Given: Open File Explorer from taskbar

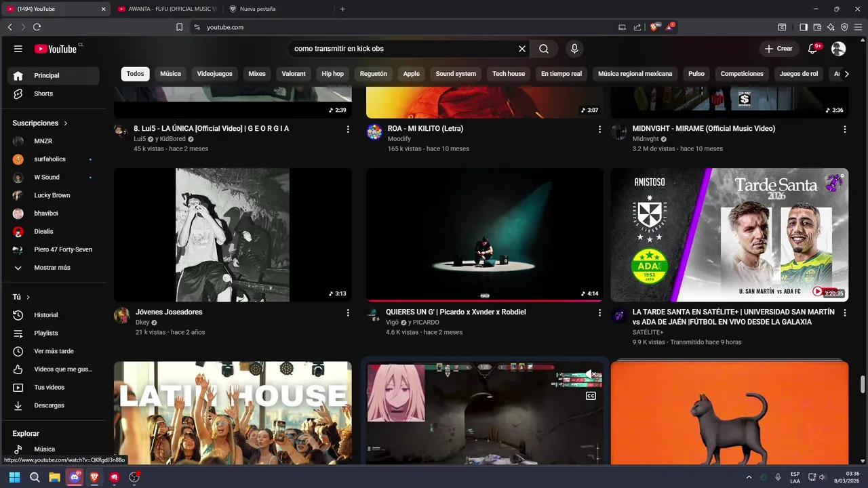Looking at the screenshot, I should coord(54,477).
